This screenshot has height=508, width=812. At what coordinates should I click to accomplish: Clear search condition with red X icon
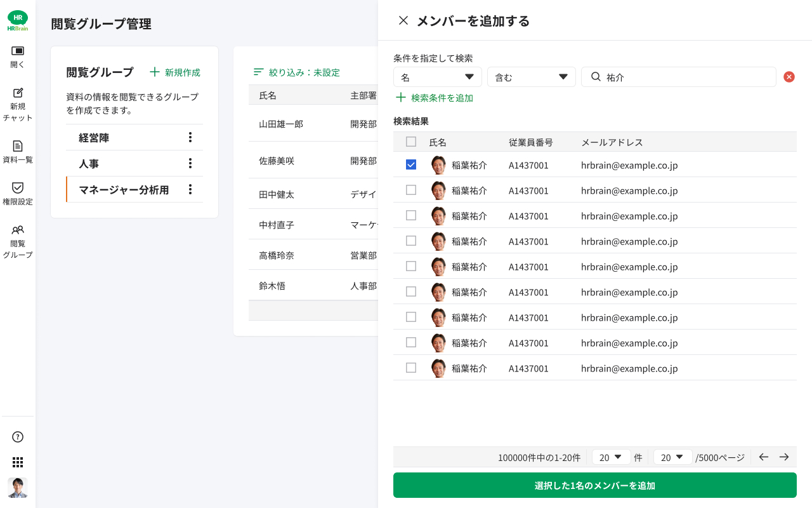click(789, 77)
